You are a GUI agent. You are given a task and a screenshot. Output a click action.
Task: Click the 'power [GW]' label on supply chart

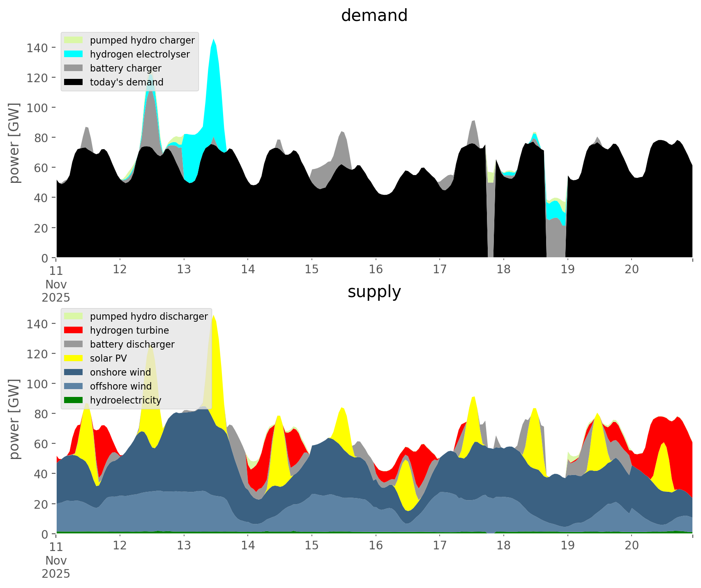(14, 419)
